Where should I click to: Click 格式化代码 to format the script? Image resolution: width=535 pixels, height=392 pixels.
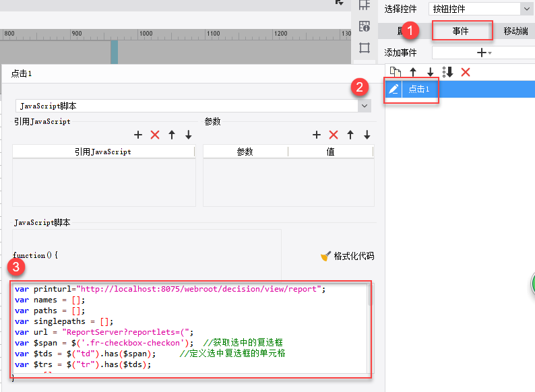click(x=347, y=256)
